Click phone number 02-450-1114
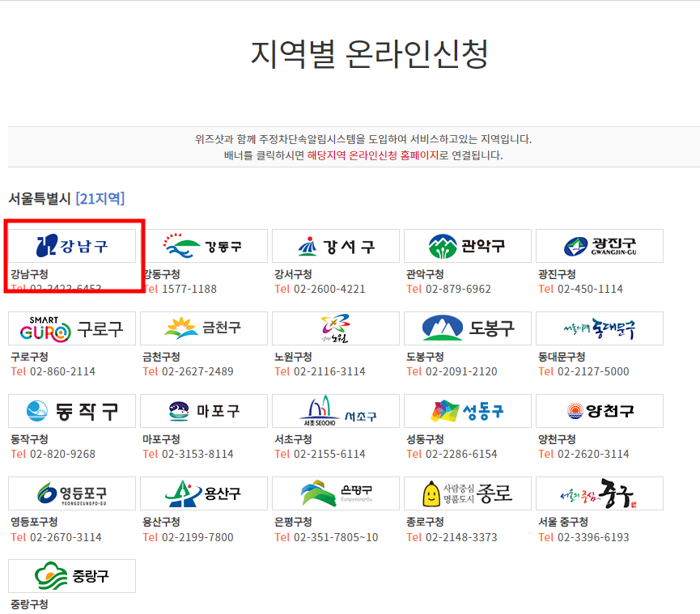The width and height of the screenshot is (700, 614). pos(590,289)
